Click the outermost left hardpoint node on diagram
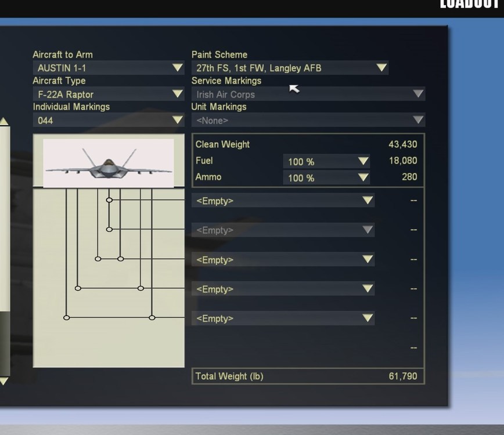This screenshot has width=504, height=435. pyautogui.click(x=67, y=318)
